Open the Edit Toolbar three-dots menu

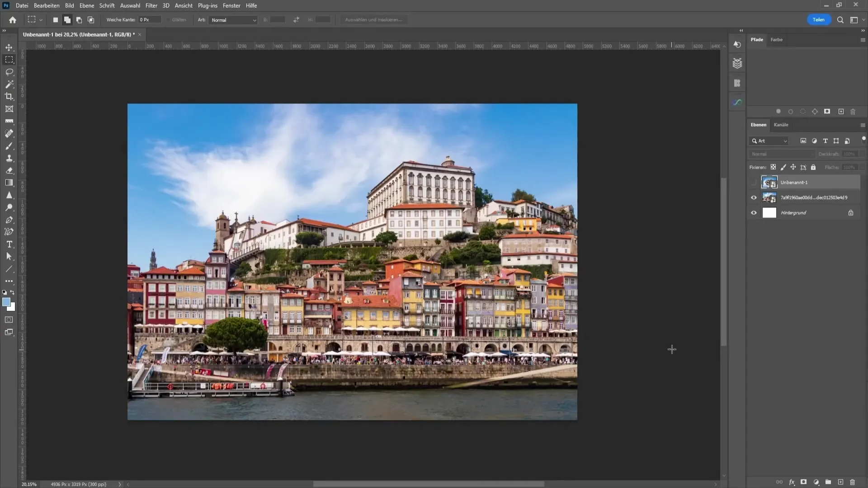(x=9, y=281)
